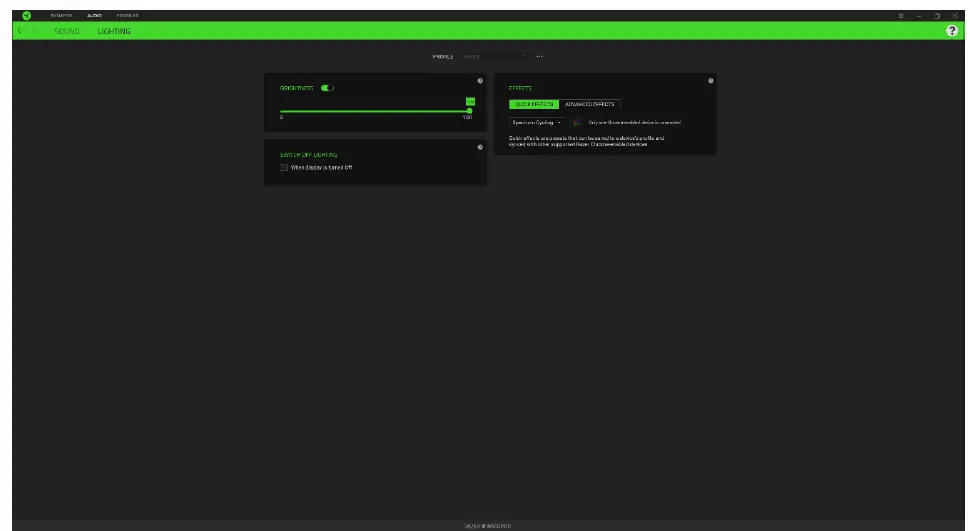Open the Audio top menu tab
The width and height of the screenshot is (970, 531).
point(95,15)
